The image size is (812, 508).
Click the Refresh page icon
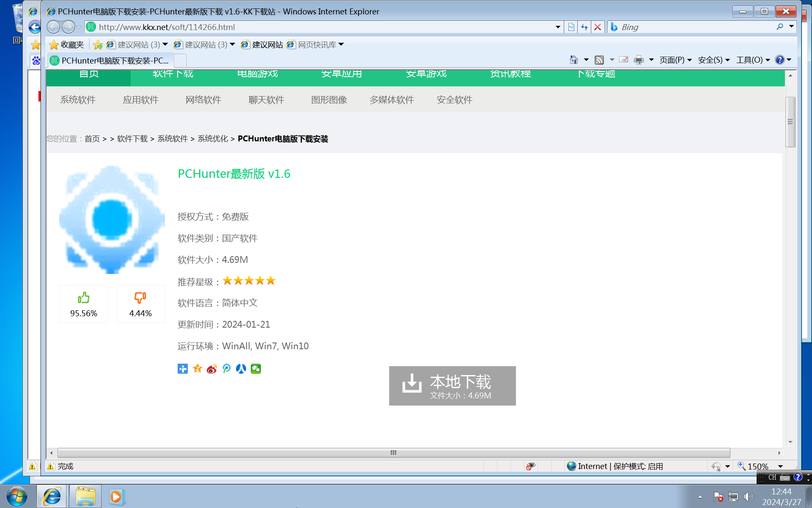pyautogui.click(x=584, y=27)
